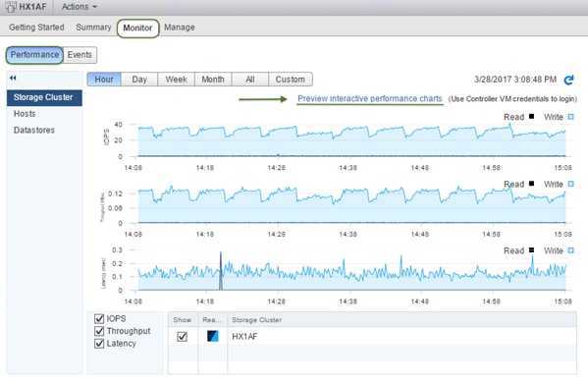This screenshot has height=384, width=588.
Task: Uncheck the IOPS chart checkbox
Action: click(x=99, y=319)
